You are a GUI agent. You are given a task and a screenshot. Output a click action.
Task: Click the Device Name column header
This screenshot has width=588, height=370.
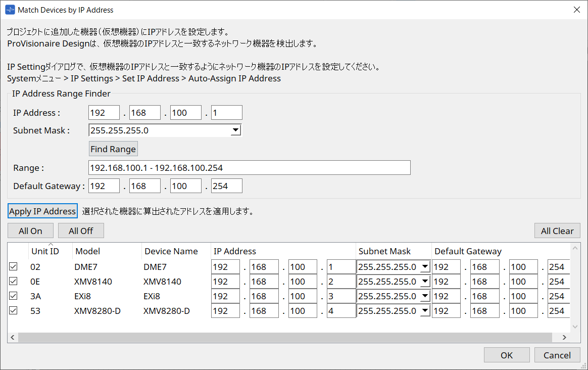click(x=176, y=251)
